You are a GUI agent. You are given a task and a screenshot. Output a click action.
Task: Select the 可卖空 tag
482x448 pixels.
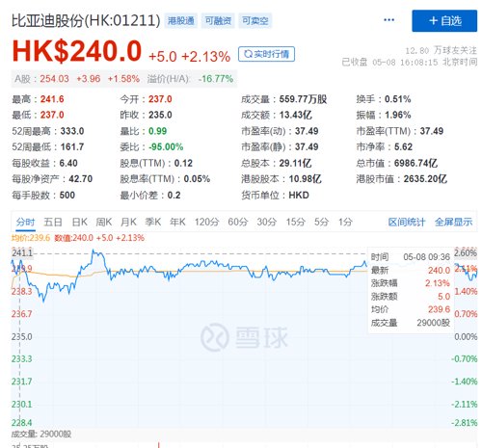pos(255,21)
